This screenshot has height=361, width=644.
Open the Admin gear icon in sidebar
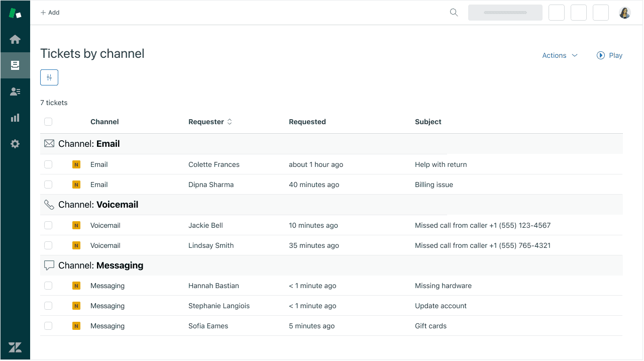tap(15, 144)
